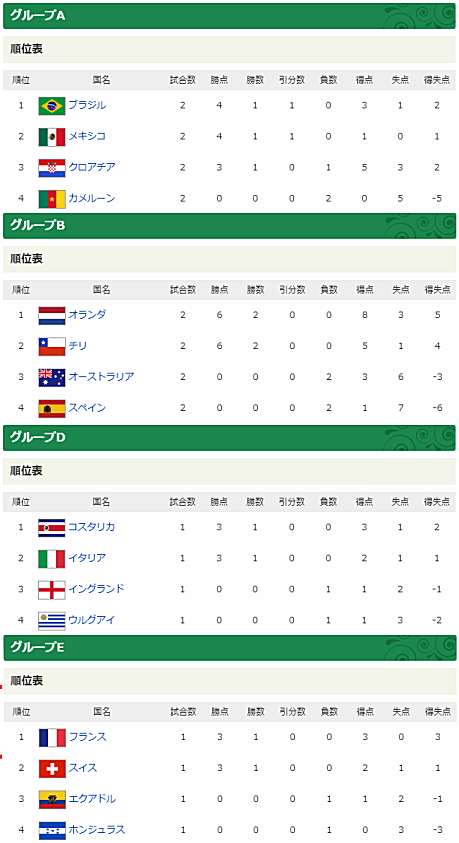
Task: Click the Australia flag icon
Action: click(52, 377)
